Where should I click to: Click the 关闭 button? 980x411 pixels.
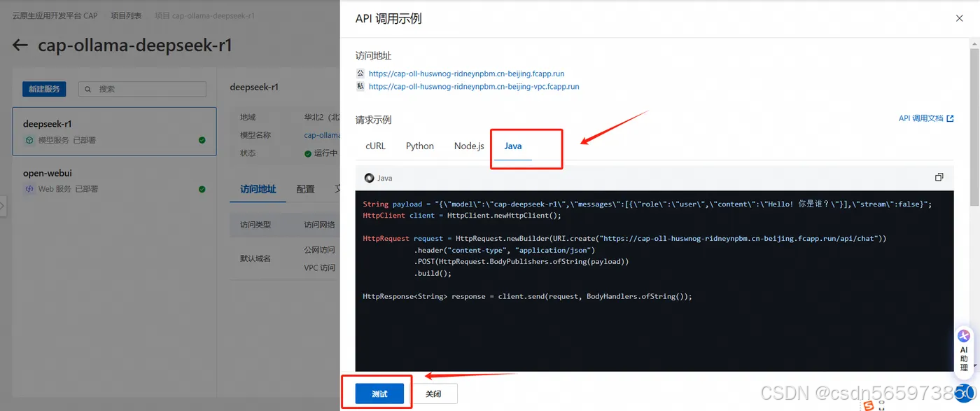point(434,393)
